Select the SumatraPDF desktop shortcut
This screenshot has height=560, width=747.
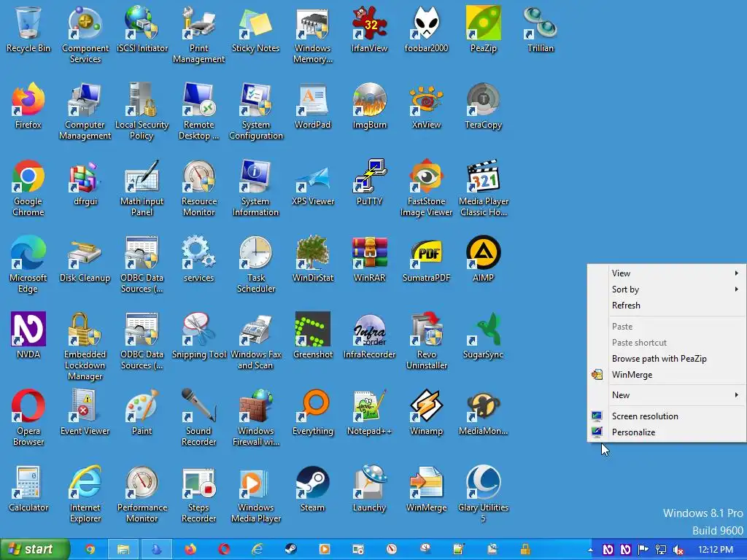point(426,260)
